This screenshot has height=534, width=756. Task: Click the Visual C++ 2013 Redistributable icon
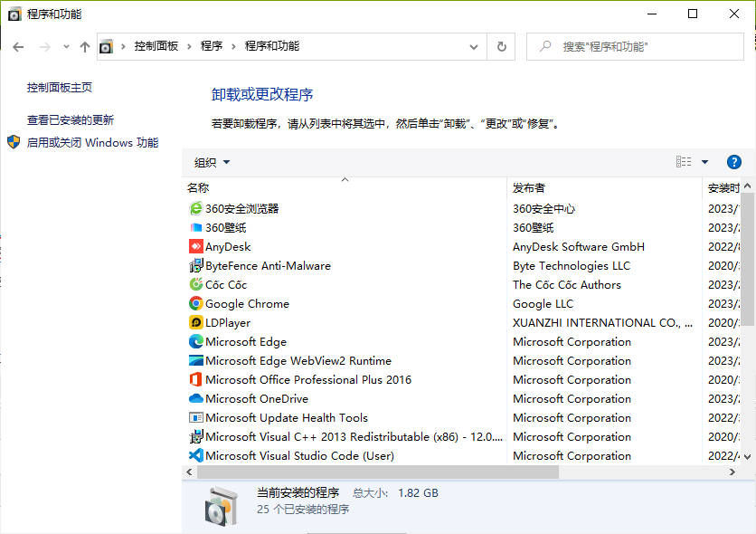(195, 436)
